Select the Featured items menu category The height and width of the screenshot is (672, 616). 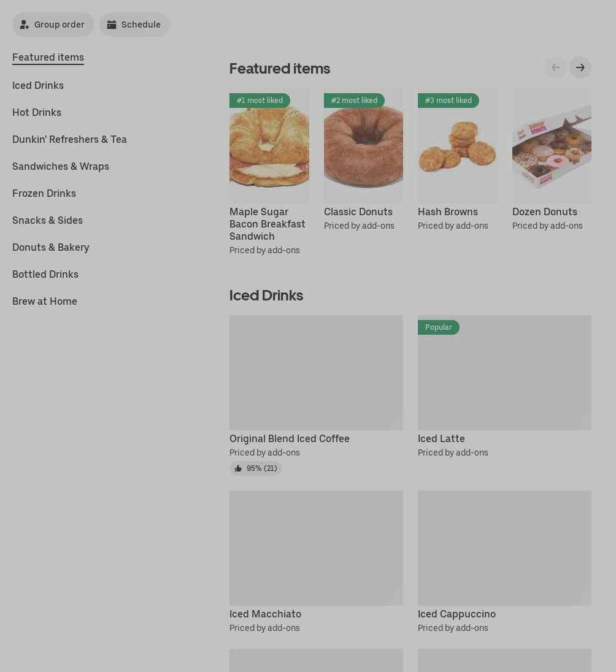(48, 57)
